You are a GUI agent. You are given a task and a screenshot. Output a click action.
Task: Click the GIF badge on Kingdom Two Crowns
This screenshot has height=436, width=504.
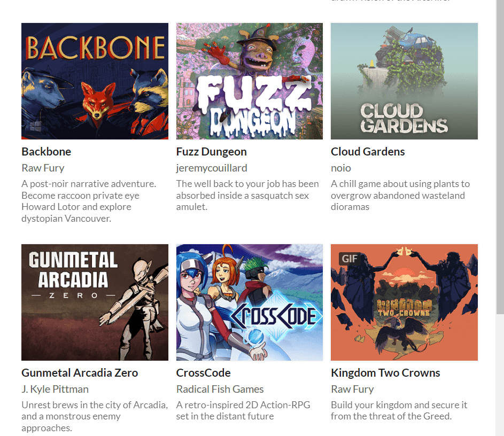click(350, 259)
